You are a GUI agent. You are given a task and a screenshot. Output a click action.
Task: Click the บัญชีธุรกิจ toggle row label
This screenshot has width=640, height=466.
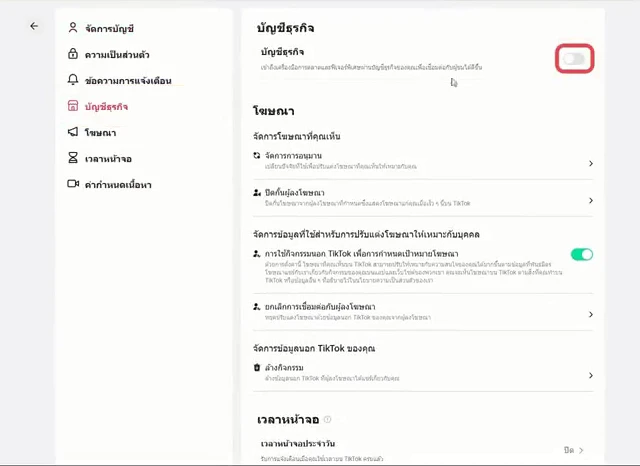[282, 52]
